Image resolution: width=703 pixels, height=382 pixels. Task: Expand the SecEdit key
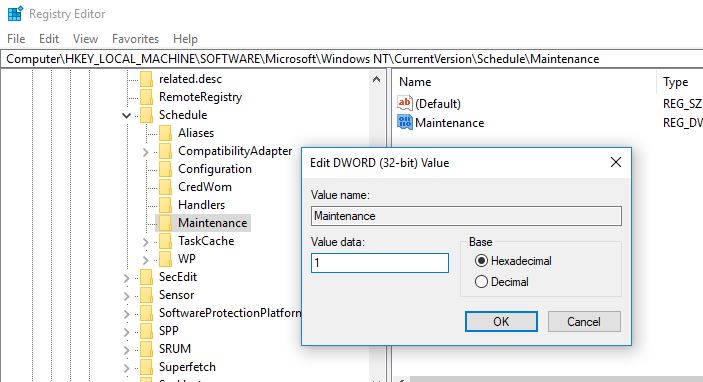click(126, 278)
